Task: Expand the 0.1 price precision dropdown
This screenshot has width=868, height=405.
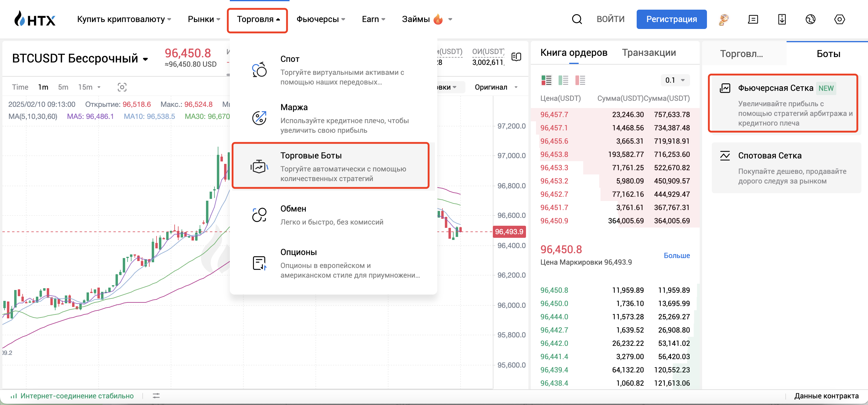Action: coord(675,80)
